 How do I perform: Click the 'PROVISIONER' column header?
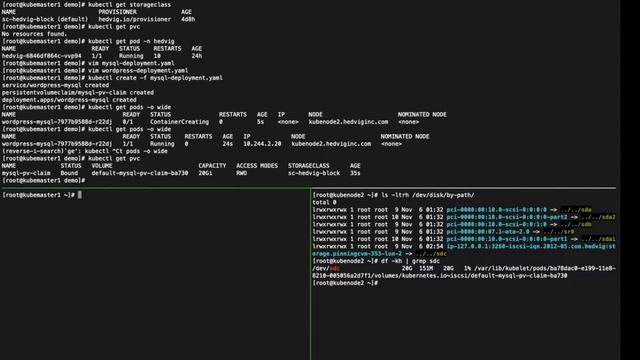(117, 12)
